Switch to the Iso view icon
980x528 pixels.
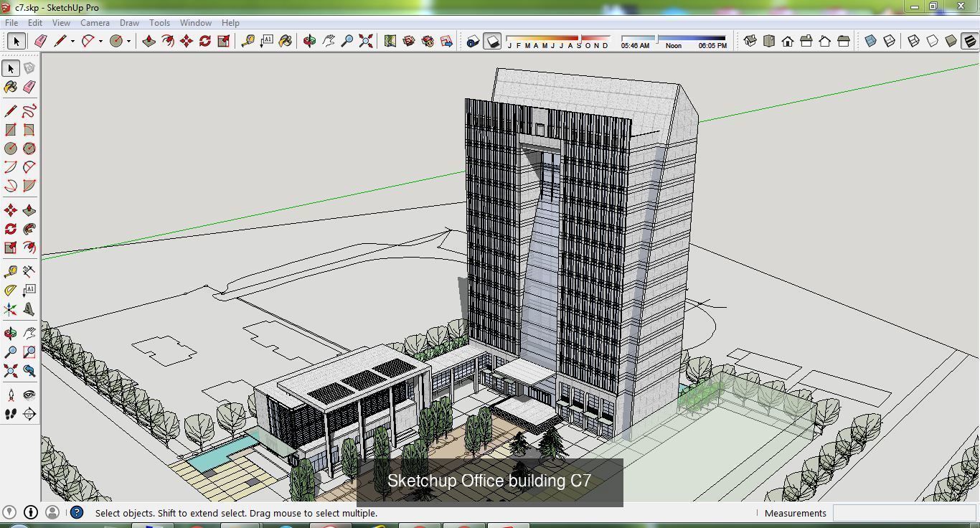pyautogui.click(x=750, y=41)
